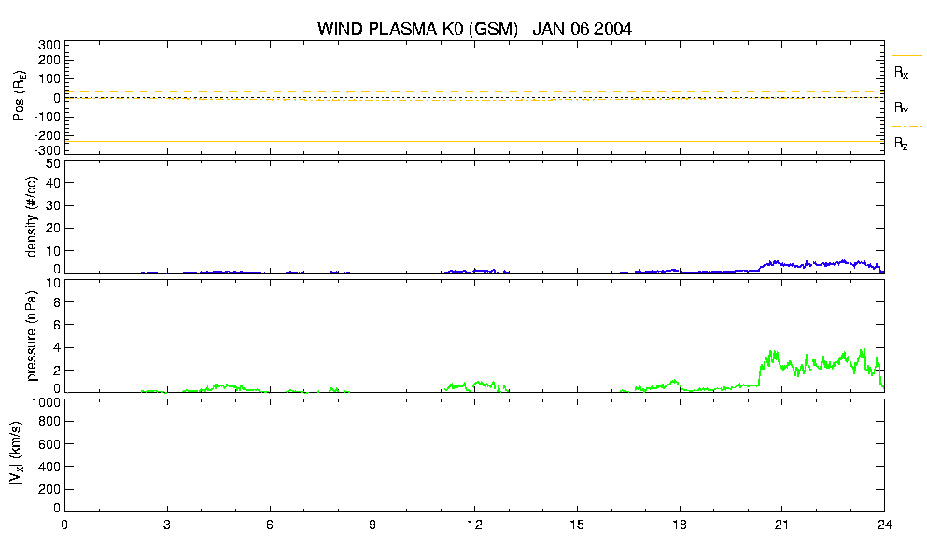
Task: Click the green pressure bump near hour 12
Action: click(476, 385)
